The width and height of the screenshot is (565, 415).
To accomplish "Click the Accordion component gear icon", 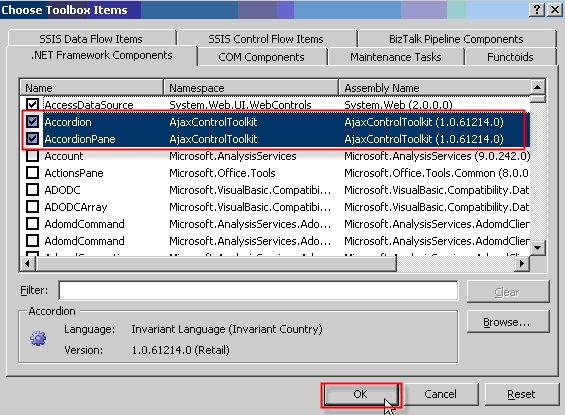I will [x=38, y=338].
